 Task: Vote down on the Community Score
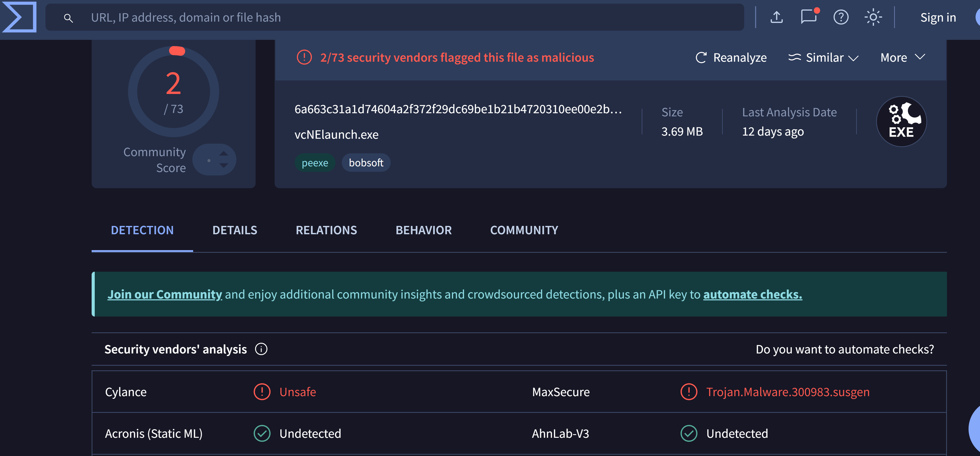point(224,166)
